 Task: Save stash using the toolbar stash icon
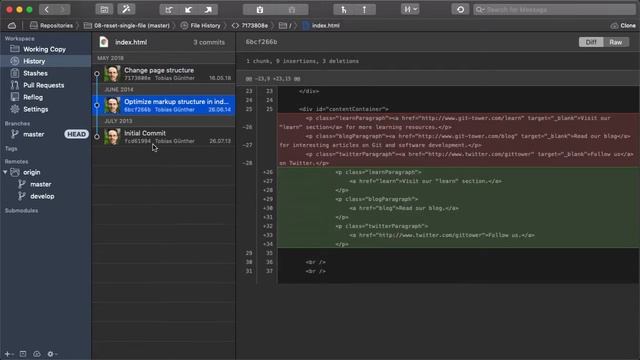260,9
